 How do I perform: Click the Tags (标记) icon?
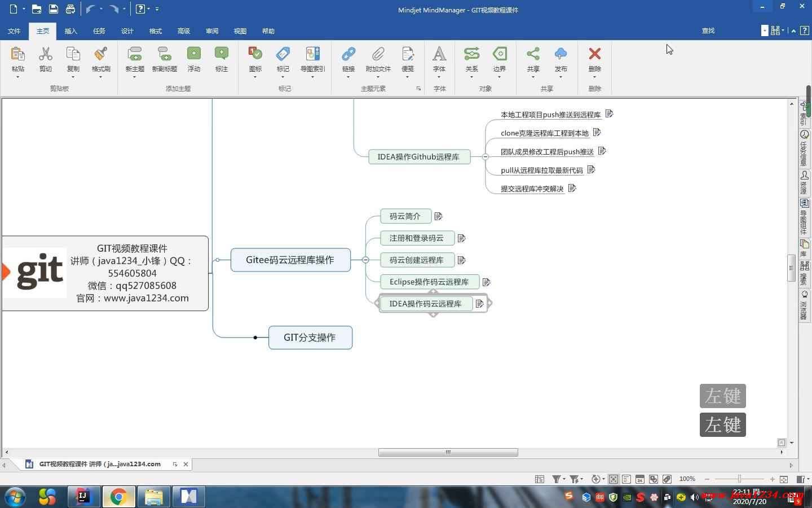[283, 54]
